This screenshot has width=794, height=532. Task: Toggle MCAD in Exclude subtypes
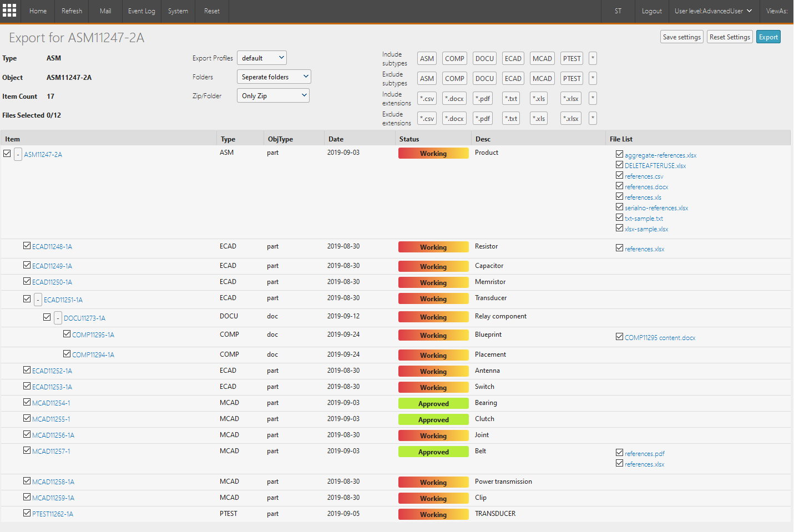[x=542, y=78]
